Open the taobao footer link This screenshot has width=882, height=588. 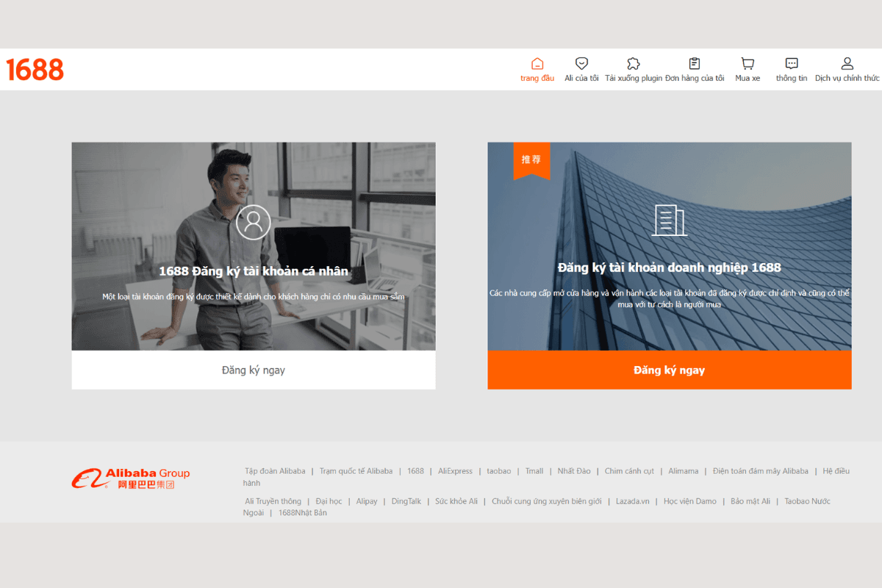click(499, 471)
